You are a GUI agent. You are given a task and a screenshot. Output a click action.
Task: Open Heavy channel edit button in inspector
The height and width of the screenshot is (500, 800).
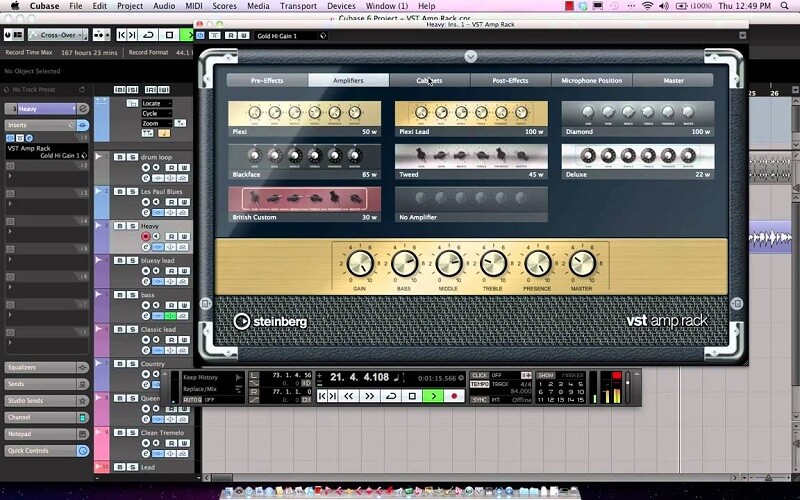click(x=83, y=109)
